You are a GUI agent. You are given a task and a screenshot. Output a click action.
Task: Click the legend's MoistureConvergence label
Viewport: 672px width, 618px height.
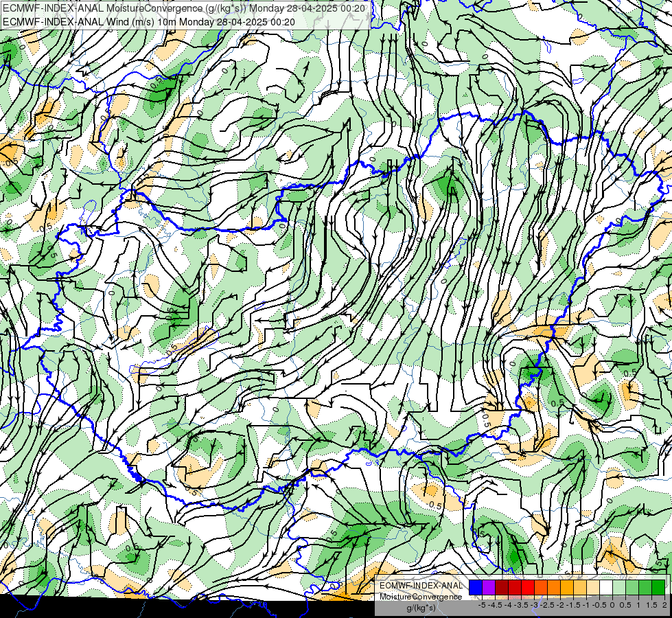(x=421, y=597)
